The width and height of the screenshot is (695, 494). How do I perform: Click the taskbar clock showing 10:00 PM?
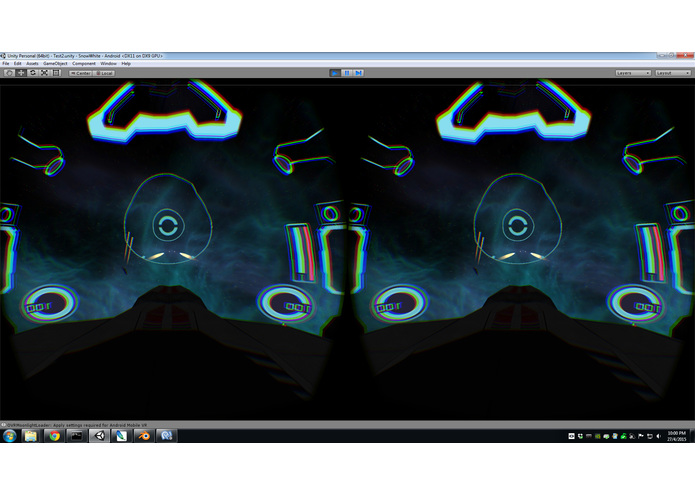point(677,436)
